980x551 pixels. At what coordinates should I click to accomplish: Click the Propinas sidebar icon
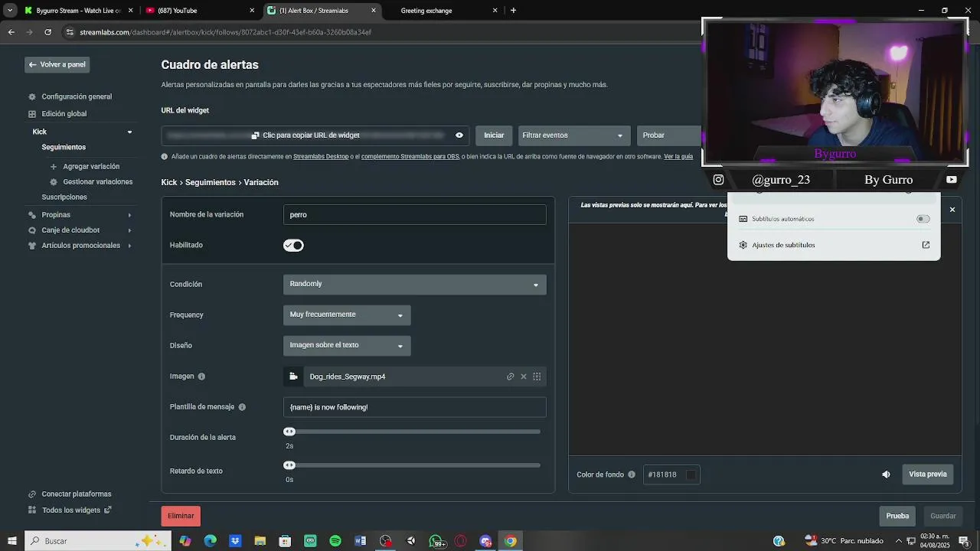32,215
